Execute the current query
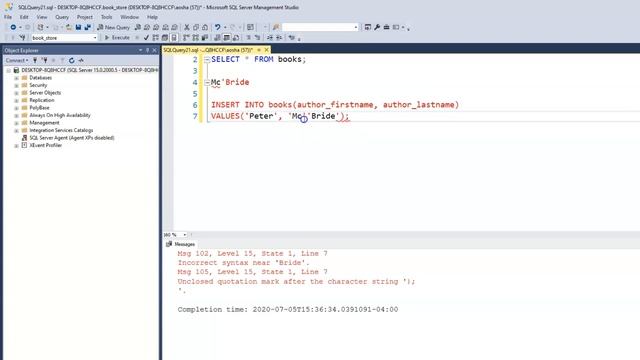Screen dimensions: 640x360 tap(117, 38)
